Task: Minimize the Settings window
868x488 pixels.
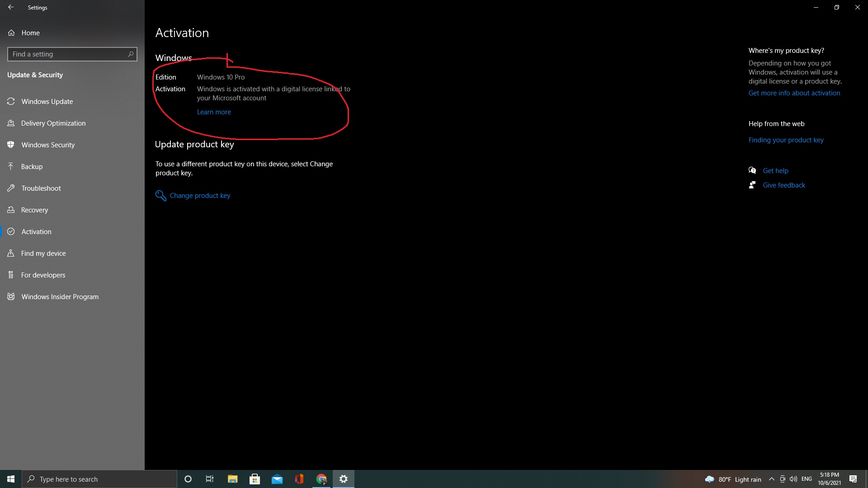Action: tap(816, 7)
